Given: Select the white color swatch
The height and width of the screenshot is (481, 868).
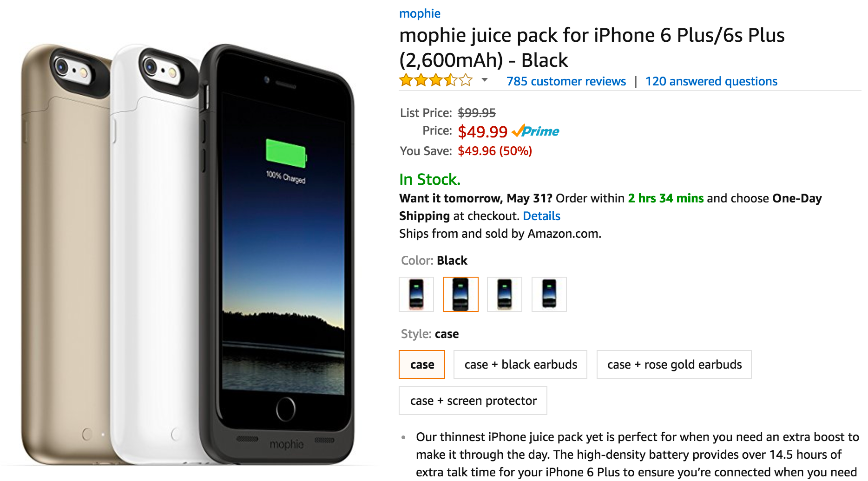Looking at the screenshot, I should pyautogui.click(x=549, y=294).
